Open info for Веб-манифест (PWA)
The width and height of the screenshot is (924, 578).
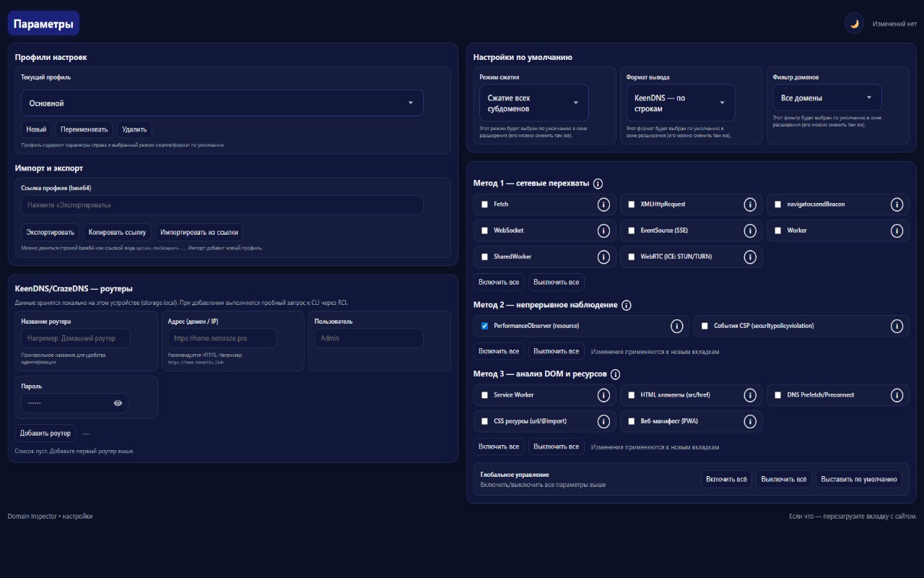click(749, 421)
